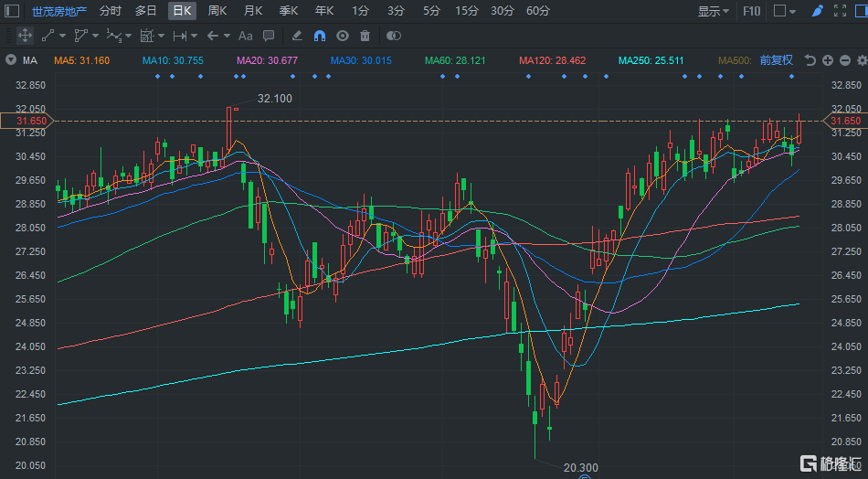Open the measurement chart tool dropdown arrow
The image size is (868, 479).
tap(161, 36)
